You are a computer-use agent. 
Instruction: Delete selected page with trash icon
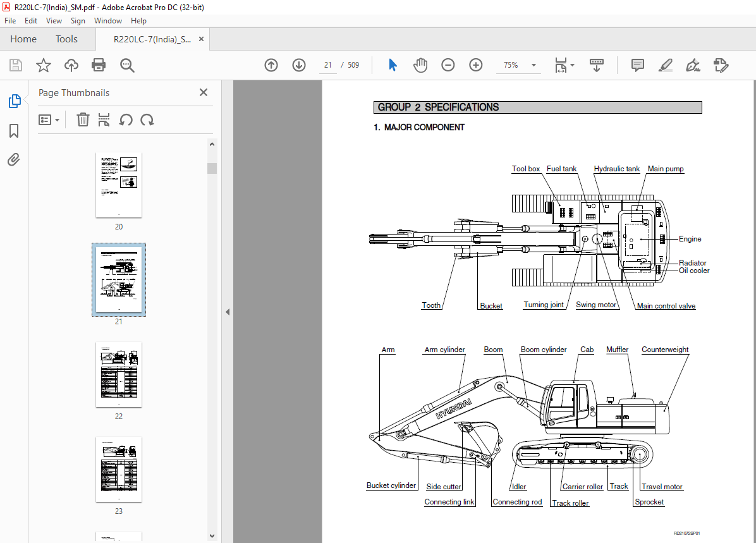pos(83,119)
